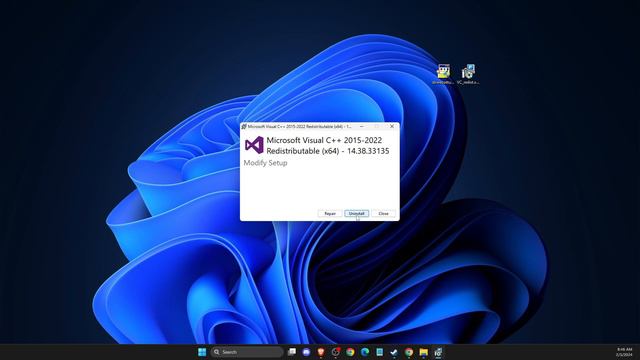Screen dimensions: 640x360
Task: Select the cartoon-face desktop shortcut icon
Action: (x=443, y=74)
